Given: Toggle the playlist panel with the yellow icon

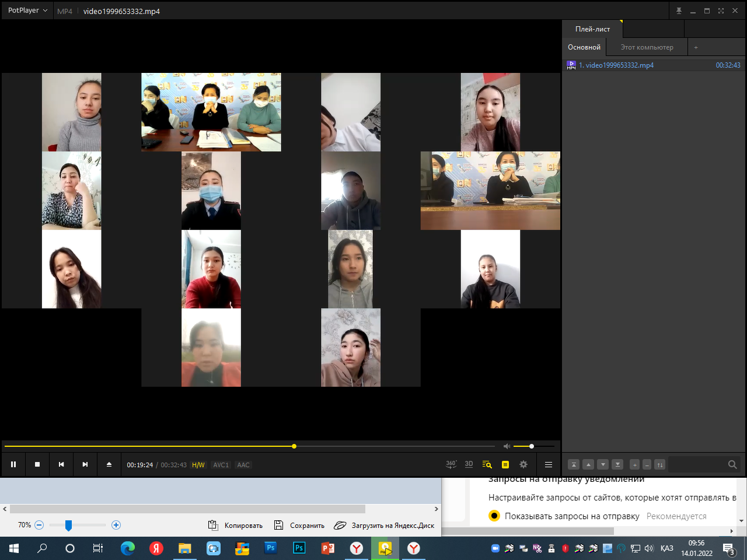Looking at the screenshot, I should click(x=505, y=464).
